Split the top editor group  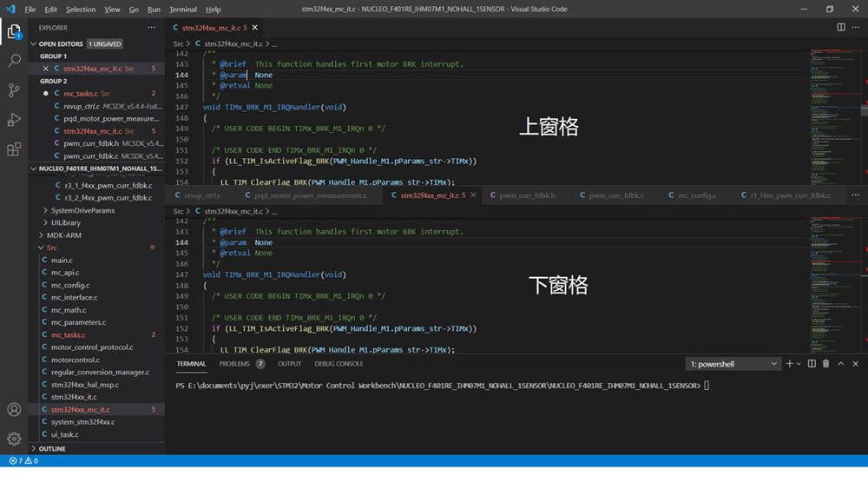tap(841, 27)
